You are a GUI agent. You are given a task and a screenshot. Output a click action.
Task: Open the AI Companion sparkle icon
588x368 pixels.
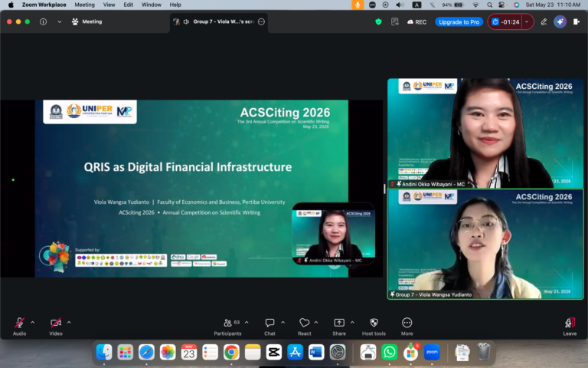(x=560, y=21)
